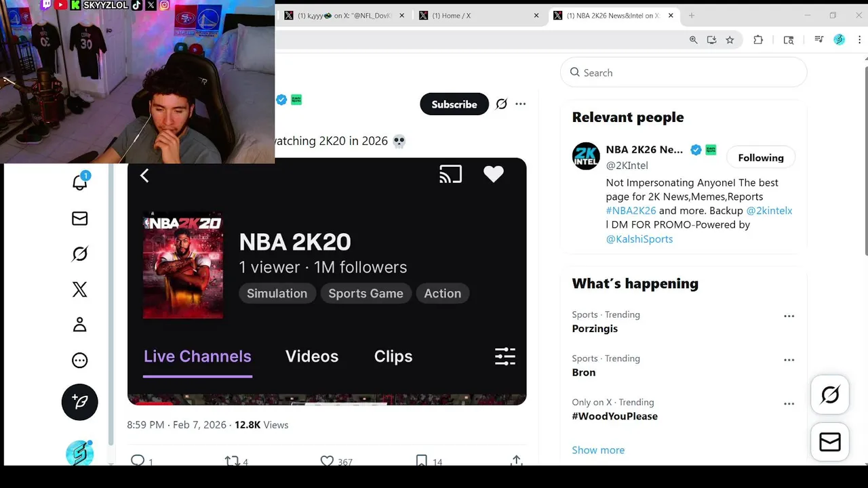Click the 12.8K Views count

pos(261,425)
